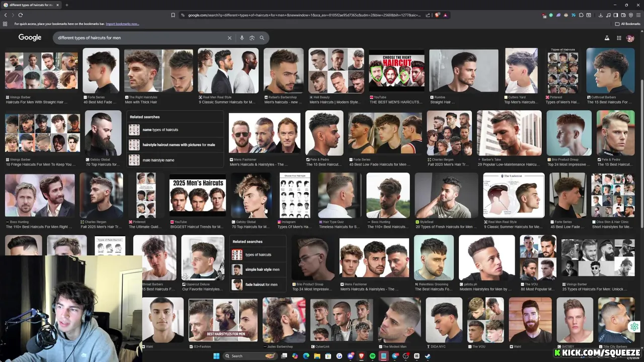The width and height of the screenshot is (644, 362).
Task: Select 'hairstyle haircut names with pictures' suggestion
Action: click(x=175, y=145)
